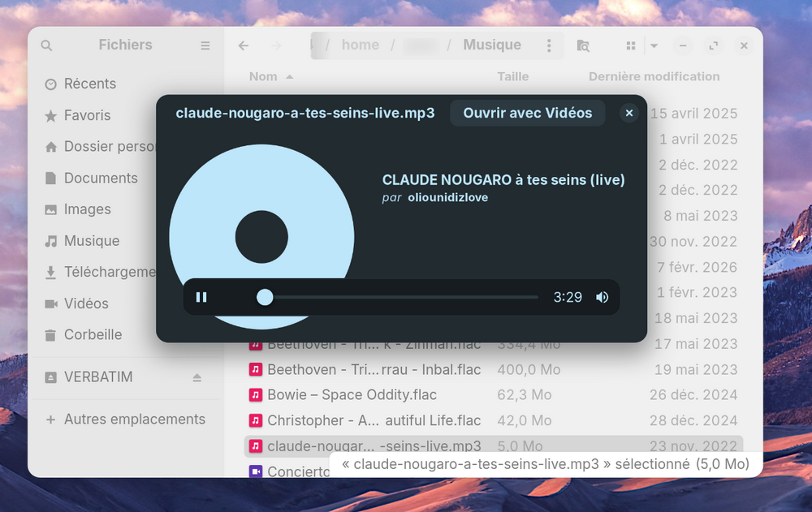Click the trash icon beside Corbeille
812x512 pixels.
pyautogui.click(x=50, y=335)
